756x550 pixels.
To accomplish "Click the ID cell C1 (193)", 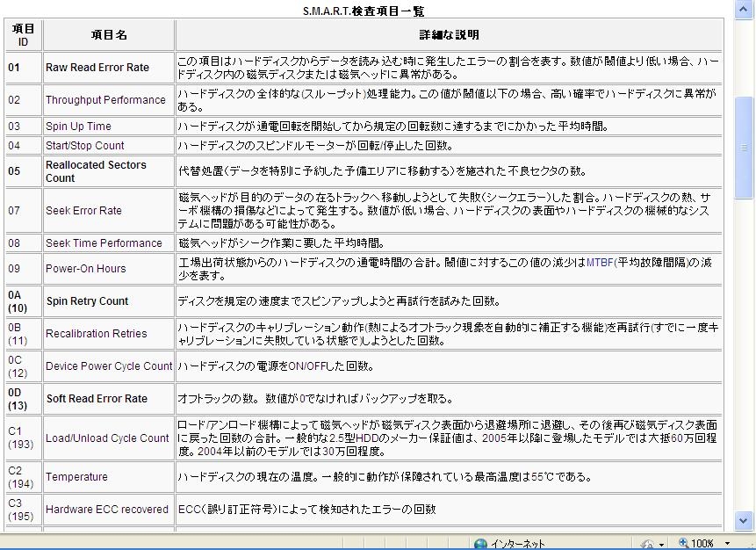I will [x=23, y=438].
